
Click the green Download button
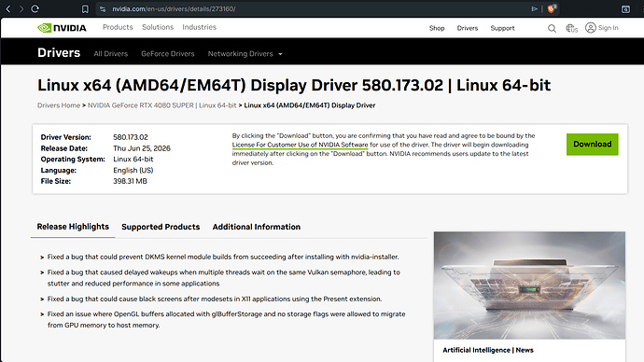click(x=592, y=144)
